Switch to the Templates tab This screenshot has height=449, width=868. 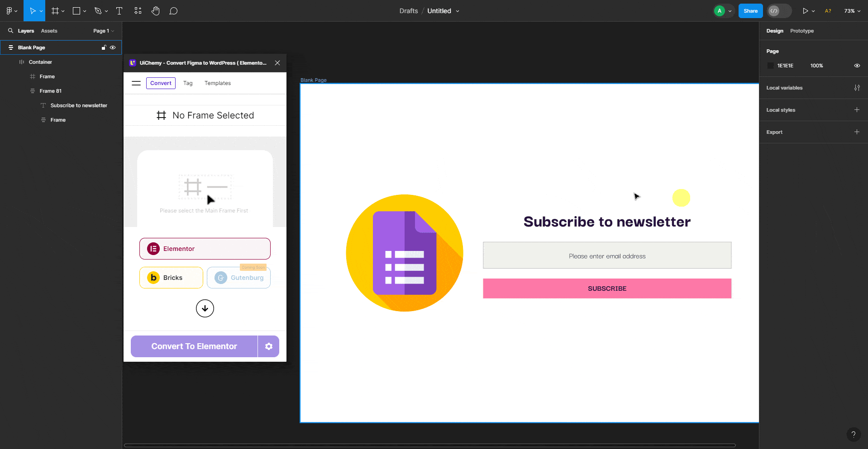(217, 83)
